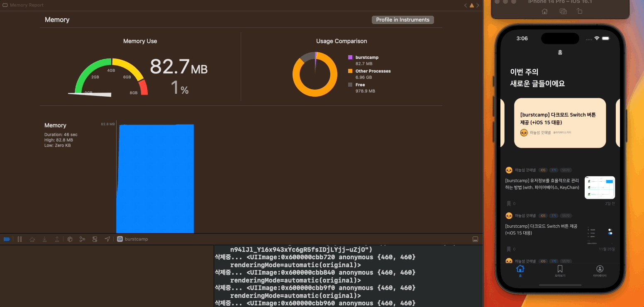
Task: Click console line UIImage:0x600000cbb9f0
Action: [315, 292]
